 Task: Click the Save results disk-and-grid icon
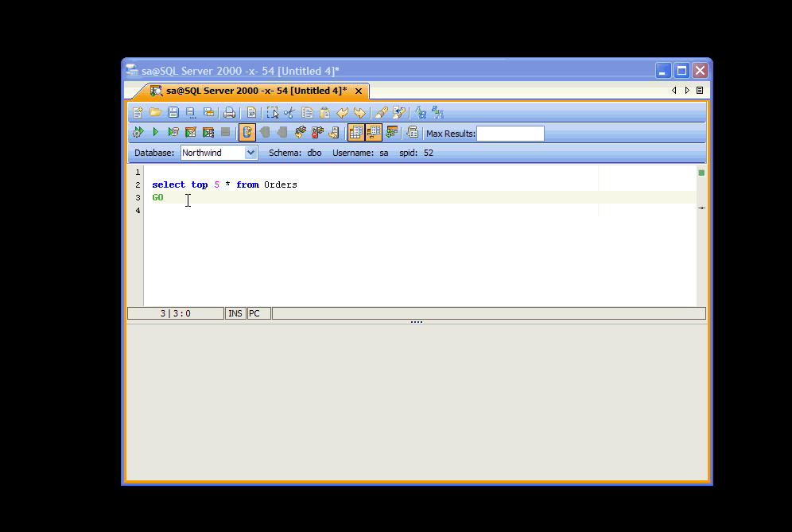pos(208,112)
